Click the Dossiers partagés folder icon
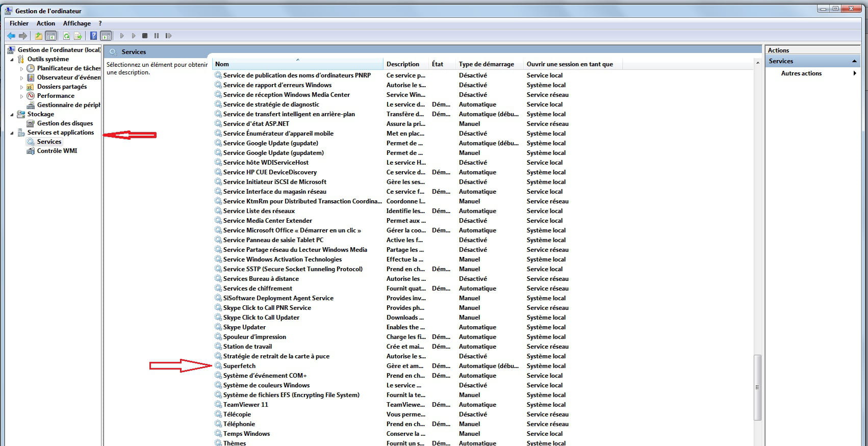868x446 pixels. coord(31,87)
